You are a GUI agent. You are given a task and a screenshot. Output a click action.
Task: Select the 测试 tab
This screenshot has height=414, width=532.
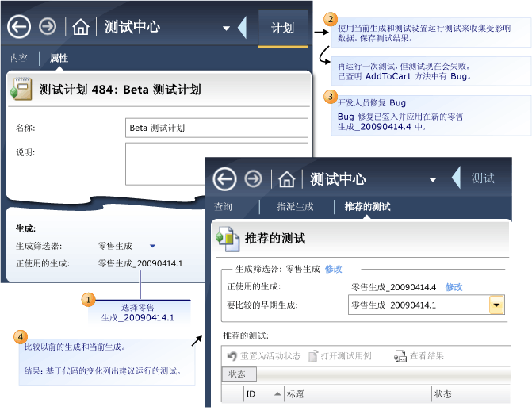[483, 178]
